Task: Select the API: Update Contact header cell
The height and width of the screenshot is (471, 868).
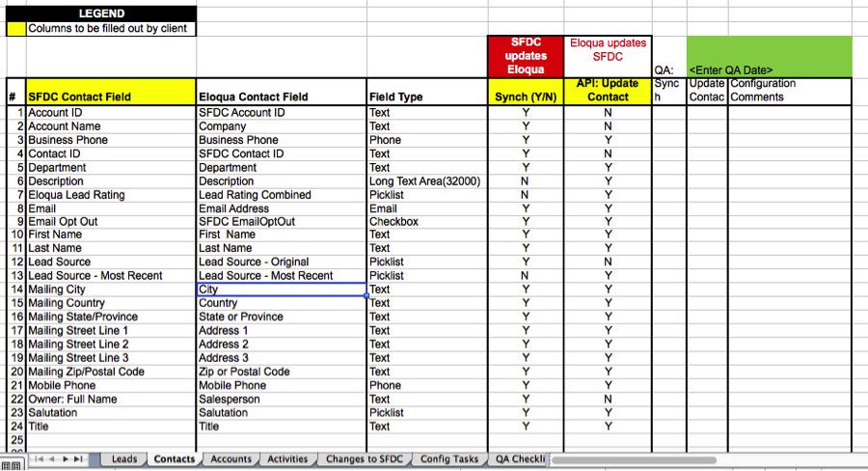Action: point(608,92)
